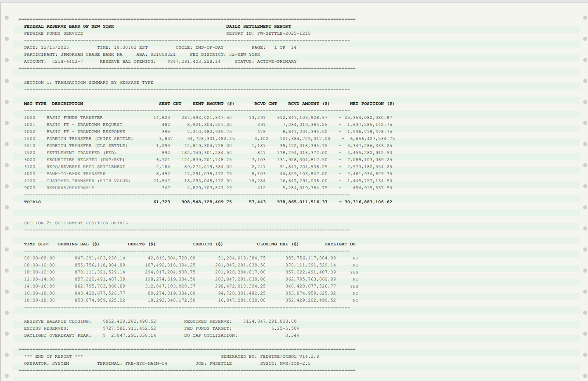Click reserve opening balance $847,291,403,228.14
588x381 pixels.
click(194, 61)
